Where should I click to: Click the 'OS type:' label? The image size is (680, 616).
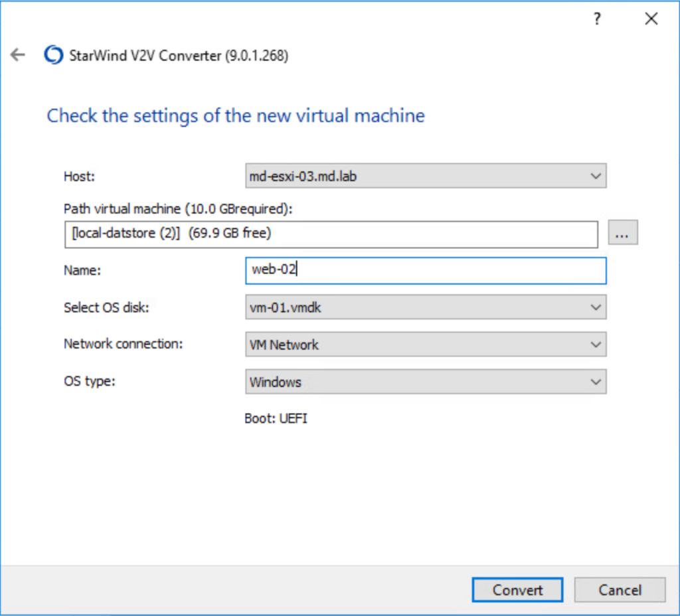90,381
